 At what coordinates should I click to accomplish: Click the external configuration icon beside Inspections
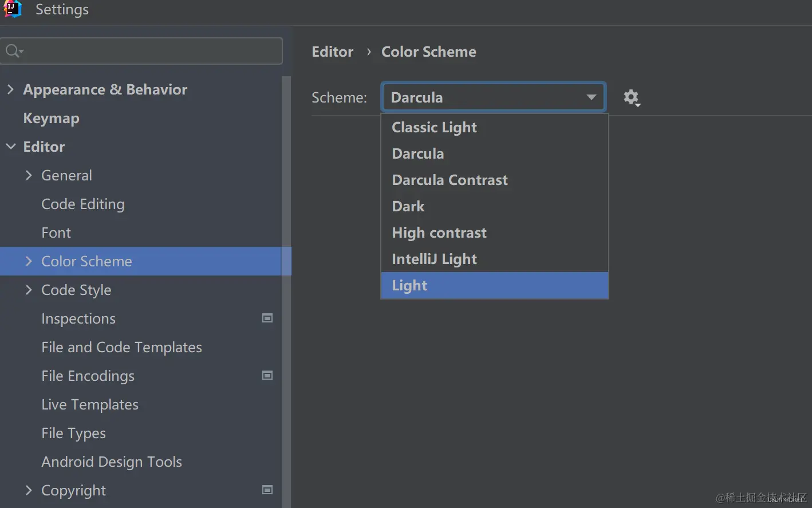[x=267, y=318]
